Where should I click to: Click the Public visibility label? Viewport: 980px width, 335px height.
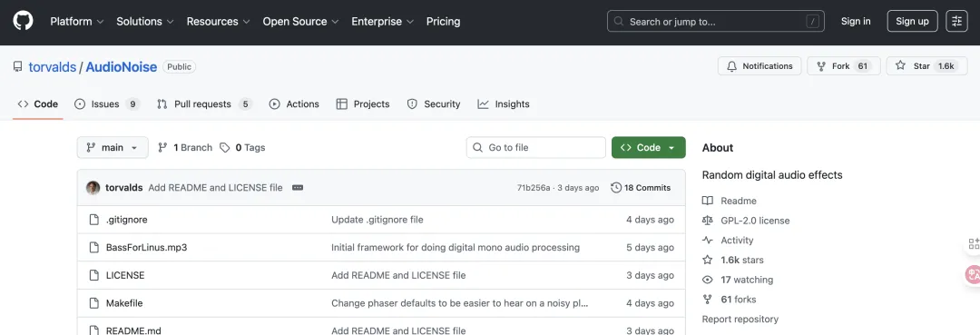coord(180,67)
